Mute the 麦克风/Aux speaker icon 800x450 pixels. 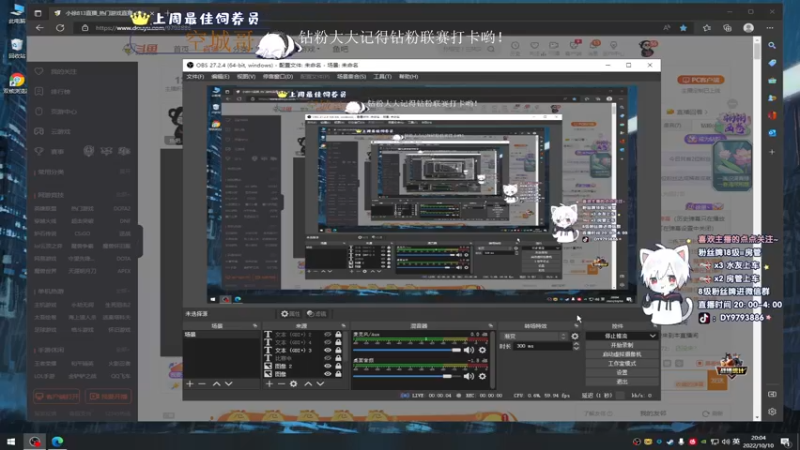pyautogui.click(x=468, y=350)
